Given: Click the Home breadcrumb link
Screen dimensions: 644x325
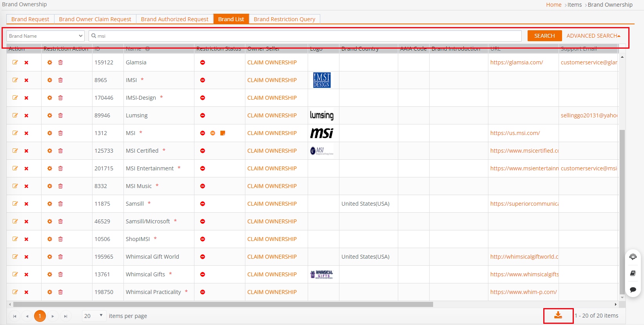Looking at the screenshot, I should [554, 5].
